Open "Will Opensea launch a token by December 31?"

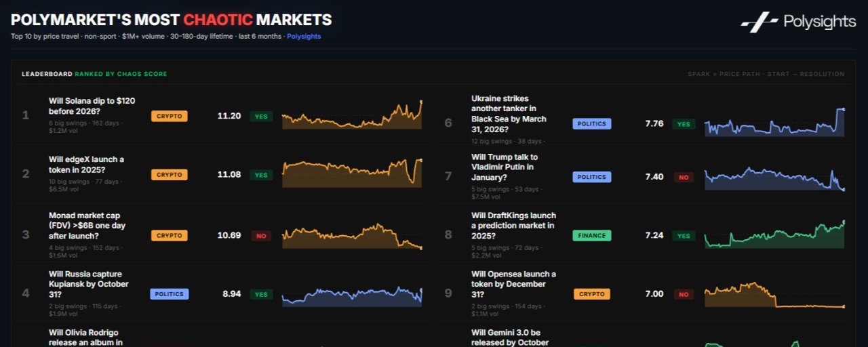[513, 284]
